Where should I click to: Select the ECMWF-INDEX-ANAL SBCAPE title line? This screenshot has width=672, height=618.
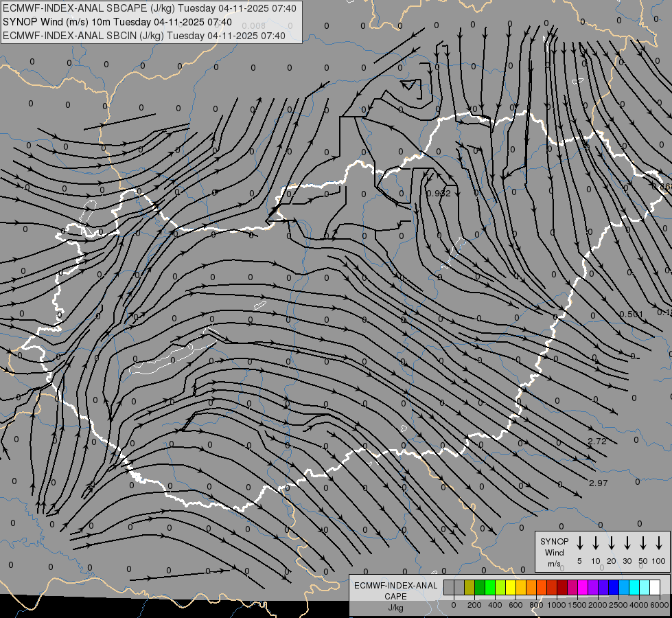click(x=149, y=8)
